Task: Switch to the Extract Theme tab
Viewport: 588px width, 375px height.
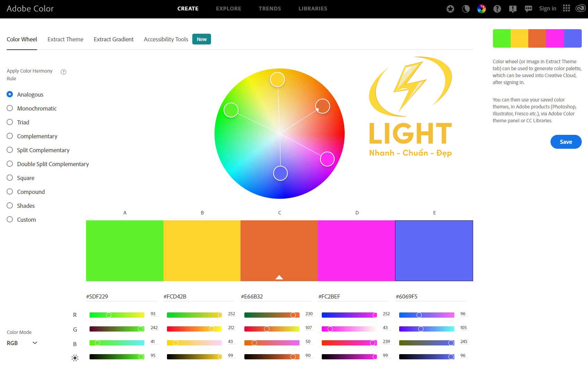Action: tap(65, 39)
